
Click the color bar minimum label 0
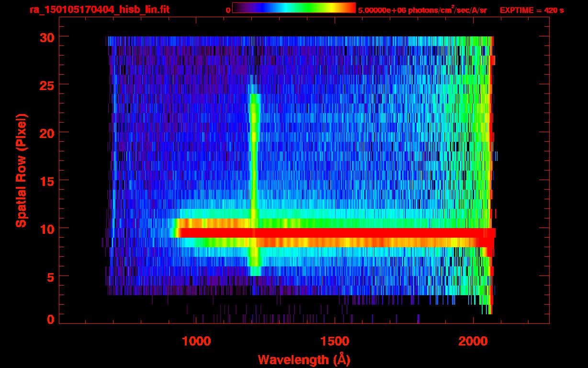coord(228,10)
